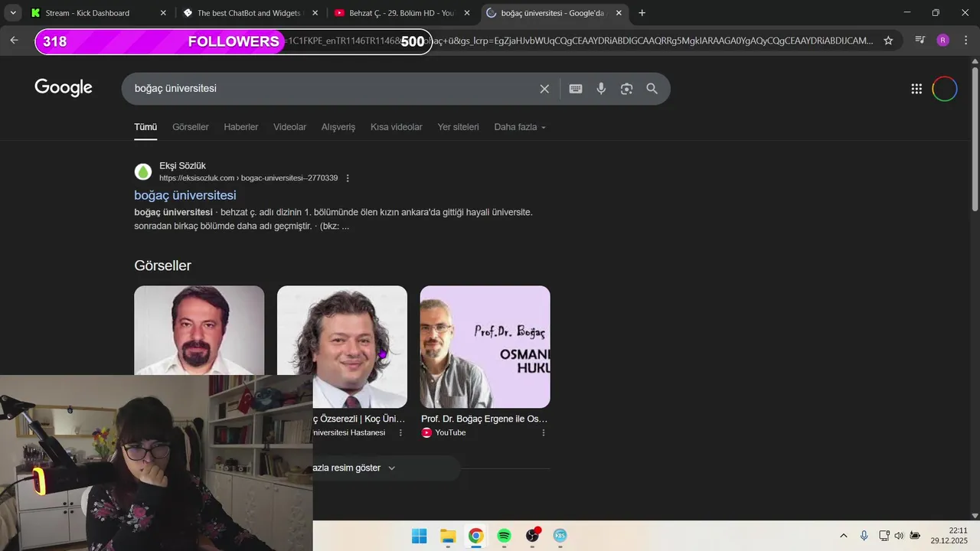Viewport: 980px width, 551px height.
Task: Open options for the YouTube image result
Action: tap(544, 432)
